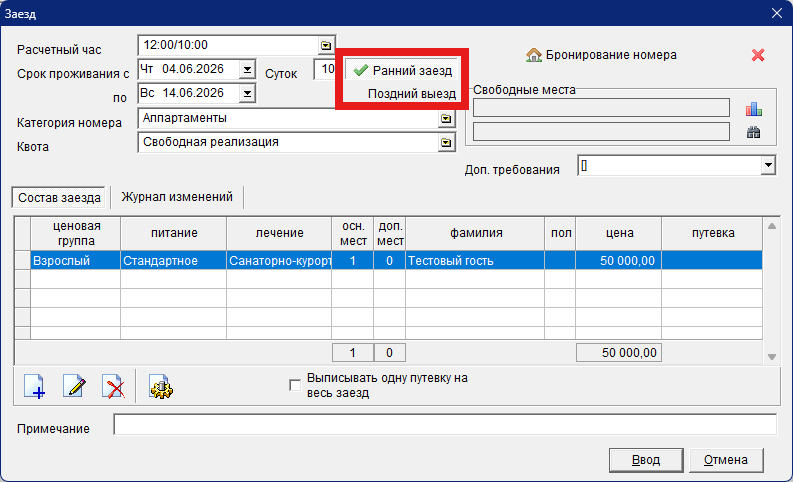Open the Квота list button
The width and height of the screenshot is (793, 482).
[x=446, y=143]
